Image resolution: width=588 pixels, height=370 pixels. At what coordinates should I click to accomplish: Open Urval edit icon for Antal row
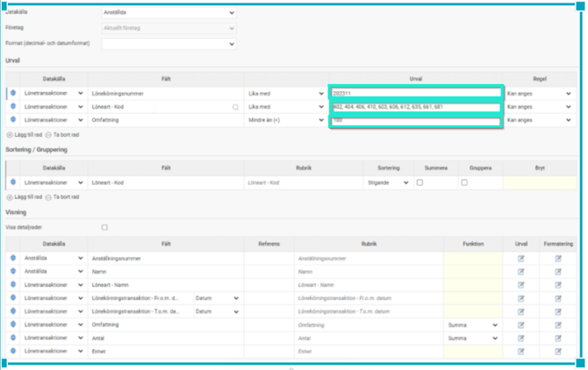point(520,338)
